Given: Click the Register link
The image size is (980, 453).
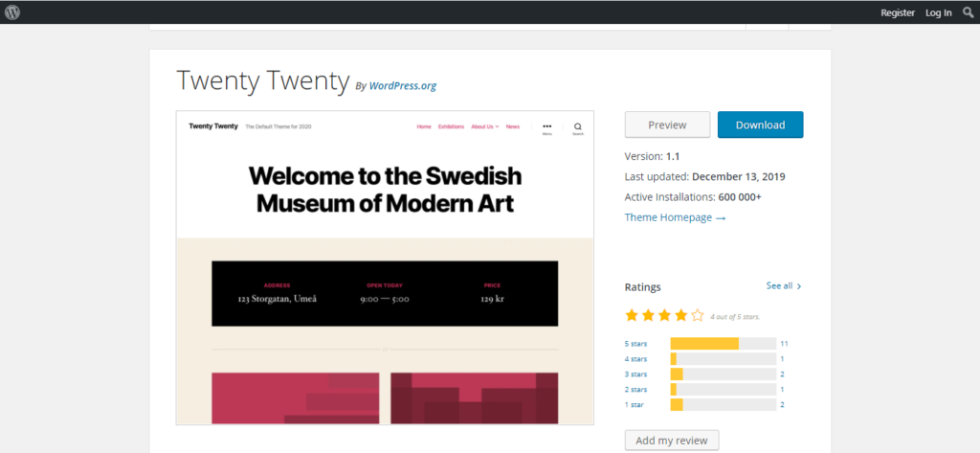Looking at the screenshot, I should point(898,12).
